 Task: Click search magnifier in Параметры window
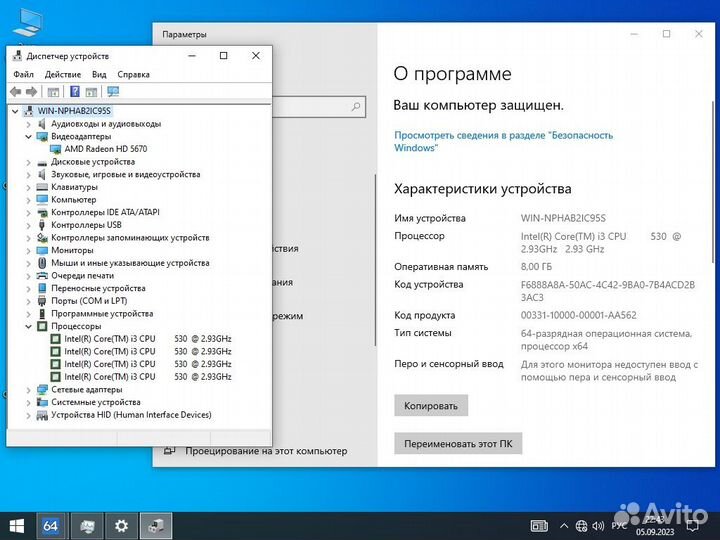[x=356, y=107]
